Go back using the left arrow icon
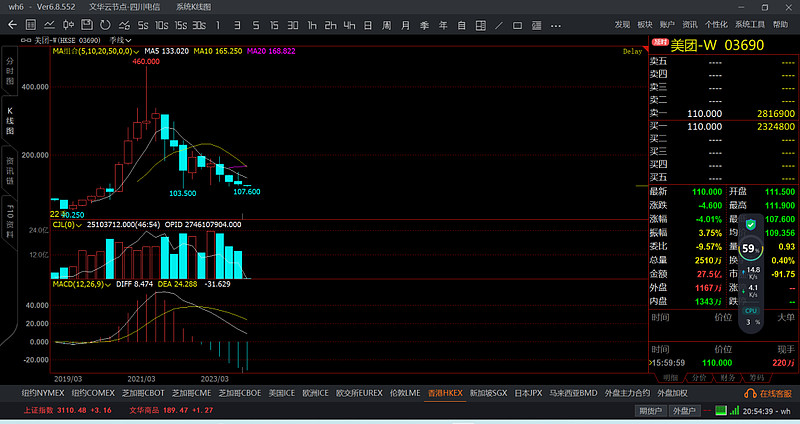800x424 pixels. click(12, 24)
